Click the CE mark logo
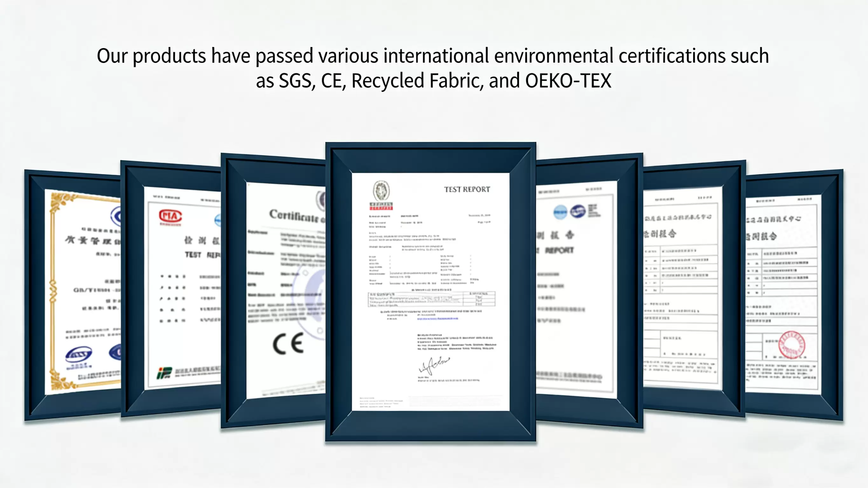The width and height of the screenshot is (868, 488). coord(288,344)
